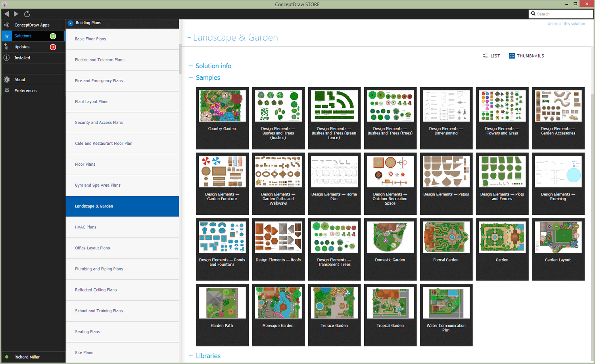
Task: Go back with the left arrow icon
Action: tap(6, 14)
